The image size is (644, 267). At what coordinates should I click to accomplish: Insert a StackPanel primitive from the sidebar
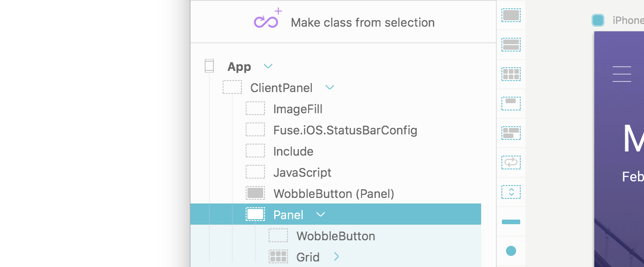pyautogui.click(x=511, y=45)
